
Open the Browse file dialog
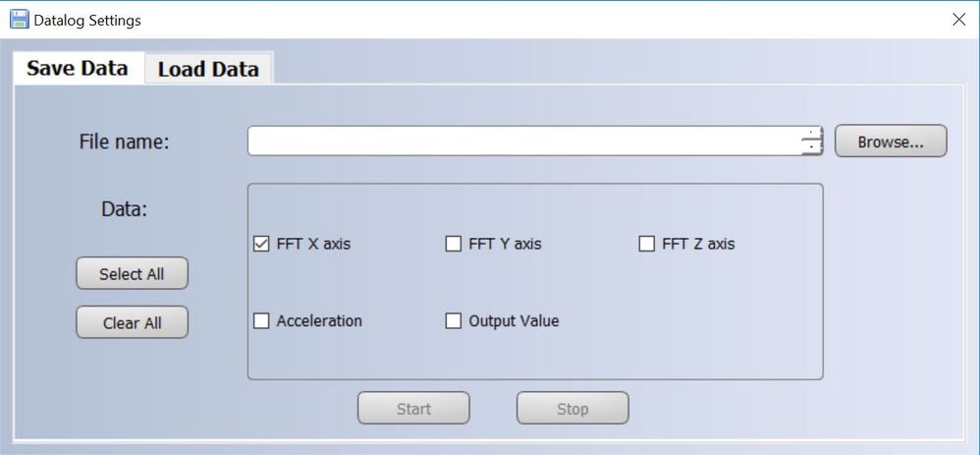[x=891, y=142]
